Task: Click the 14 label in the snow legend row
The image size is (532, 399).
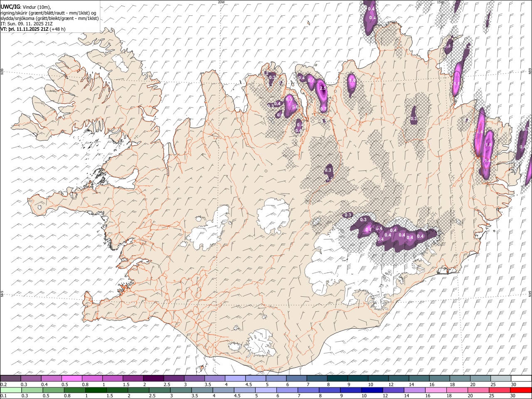Action: pos(411,384)
